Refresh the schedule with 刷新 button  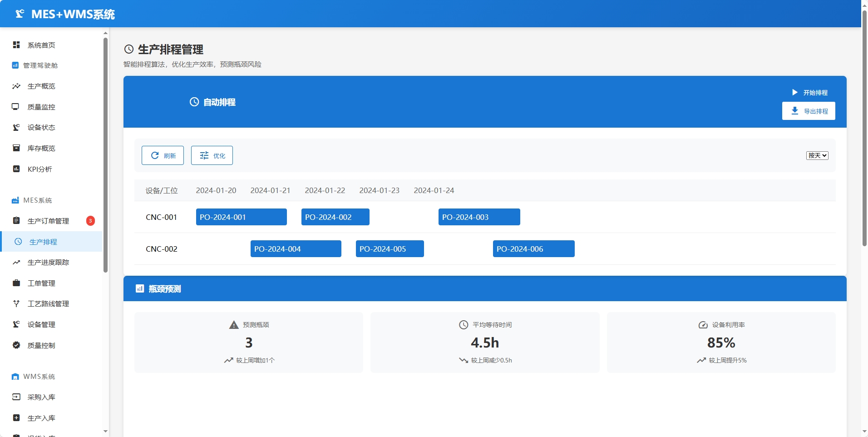(163, 155)
